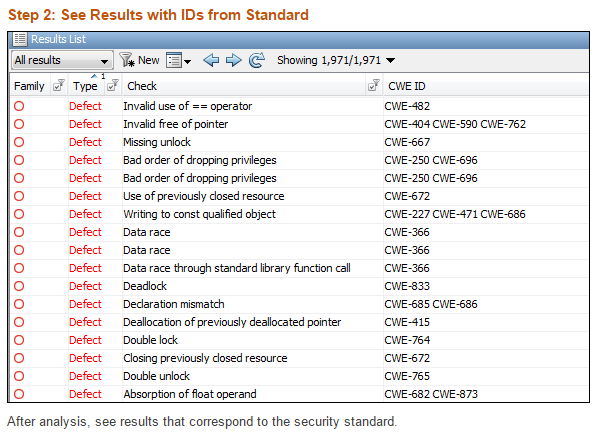
Task: Select red circle for Missing unlock row
Action: (x=19, y=142)
